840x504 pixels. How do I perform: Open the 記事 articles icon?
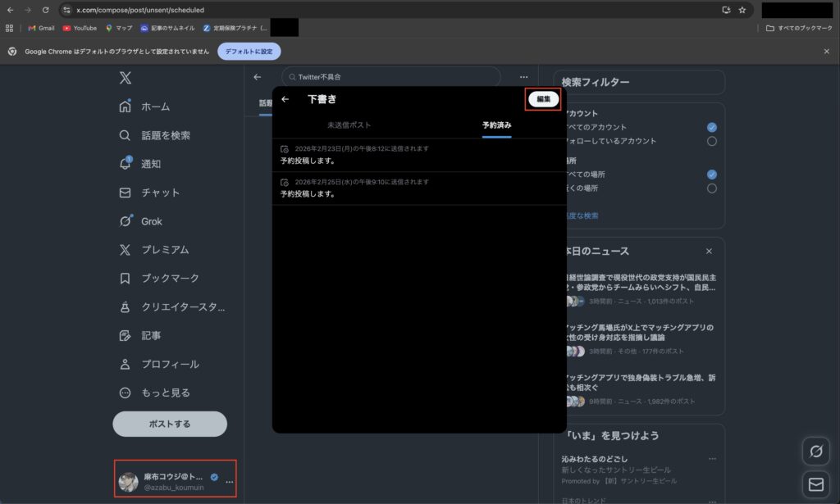pyautogui.click(x=124, y=336)
